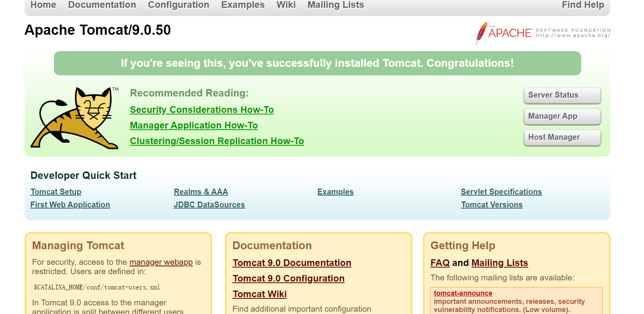Screen dimensions: 644x314
Task: Open Tomcat 9.0 Configuration link
Action: pyautogui.click(x=289, y=278)
